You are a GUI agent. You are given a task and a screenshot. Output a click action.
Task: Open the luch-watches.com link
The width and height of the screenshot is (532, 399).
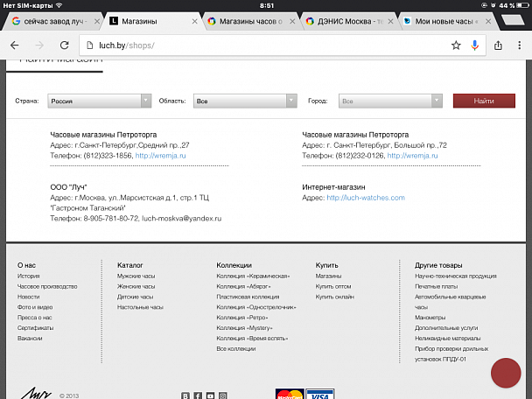(x=366, y=198)
